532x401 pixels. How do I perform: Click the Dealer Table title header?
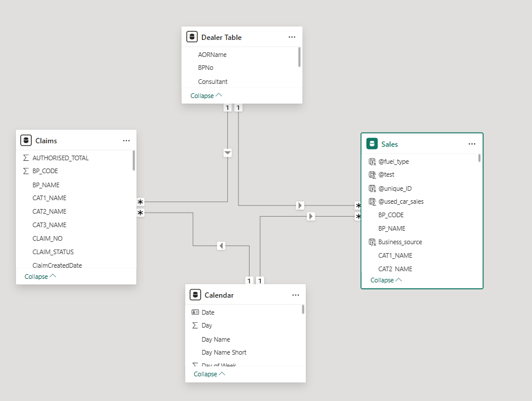click(221, 38)
